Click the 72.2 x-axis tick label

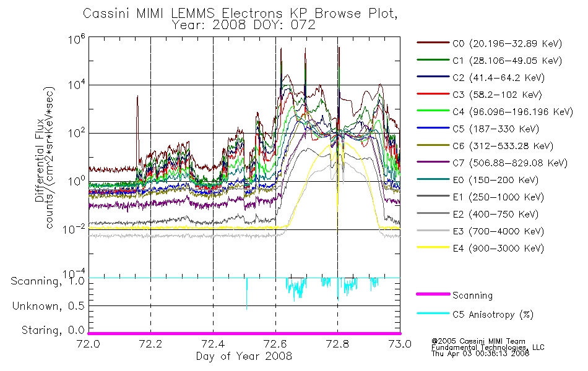pos(150,344)
